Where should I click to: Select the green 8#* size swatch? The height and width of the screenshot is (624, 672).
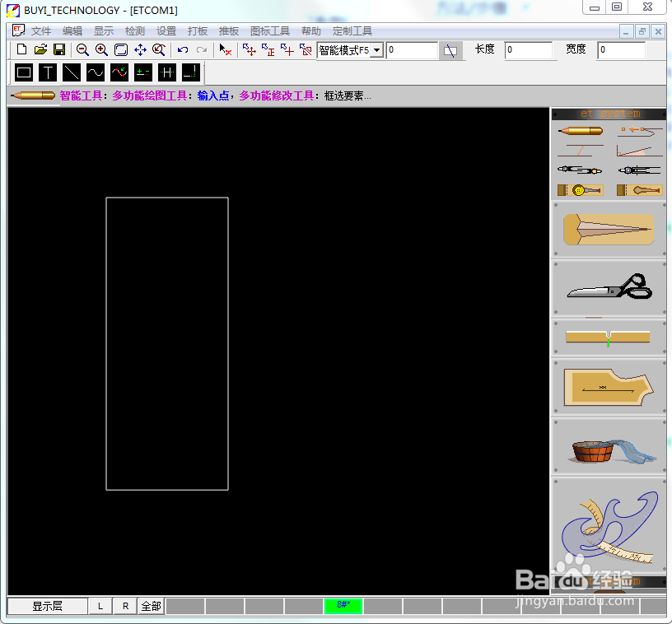[343, 606]
